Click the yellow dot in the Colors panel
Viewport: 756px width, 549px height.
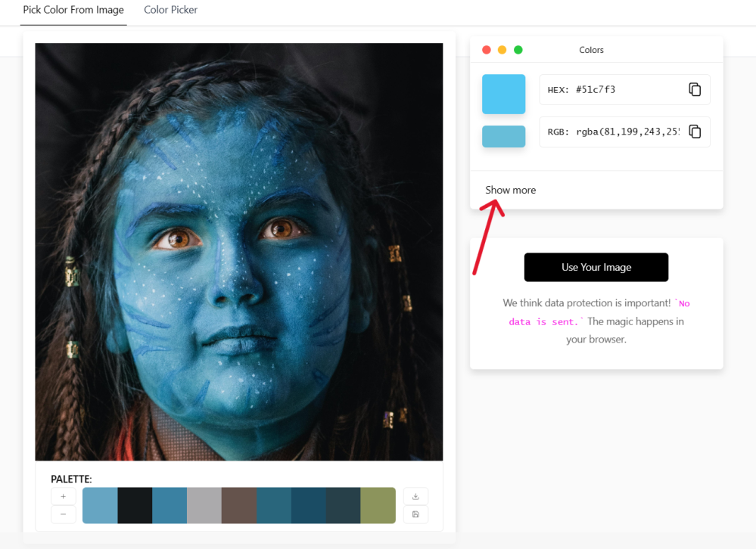502,50
